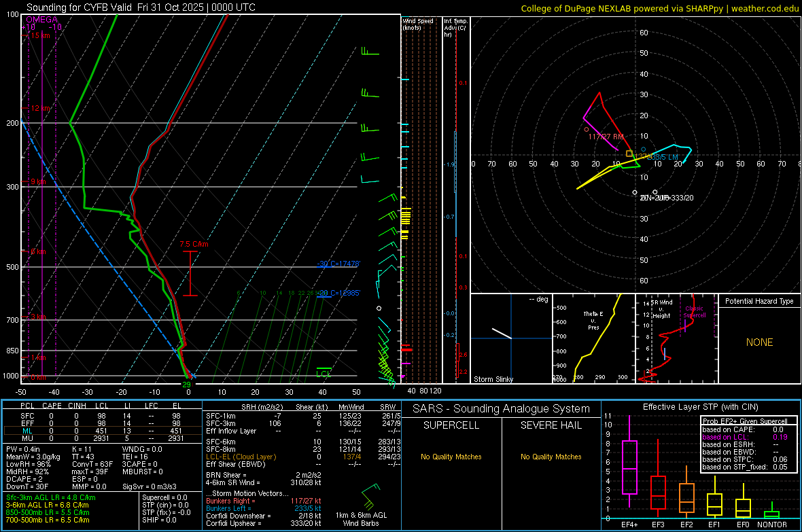Click the 'Potential Hazard Type' header
This screenshot has width=802, height=532.
759,301
